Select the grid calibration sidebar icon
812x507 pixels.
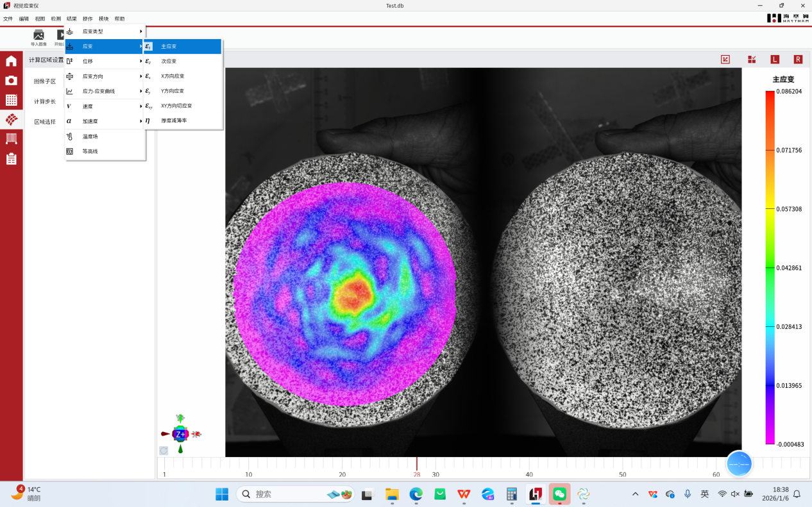coord(11,100)
